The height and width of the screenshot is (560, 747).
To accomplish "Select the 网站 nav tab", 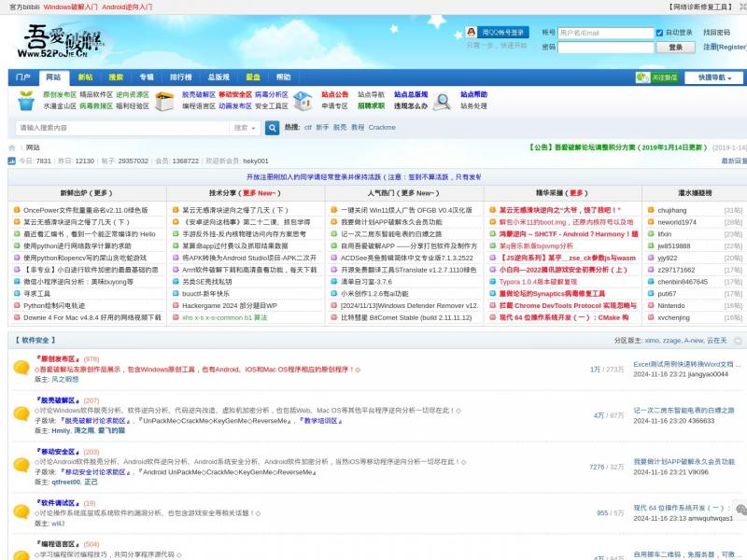I will [53, 77].
